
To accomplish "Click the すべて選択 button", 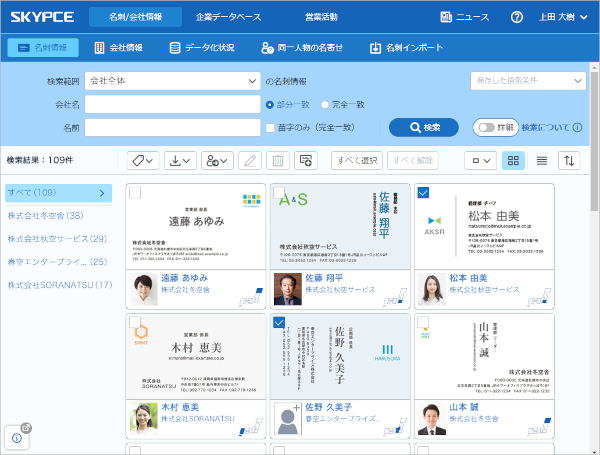I will (357, 160).
